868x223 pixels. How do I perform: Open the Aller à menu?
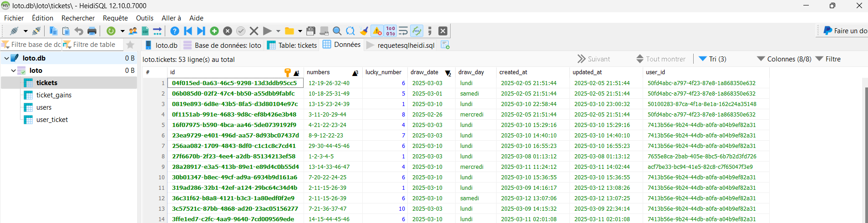171,18
